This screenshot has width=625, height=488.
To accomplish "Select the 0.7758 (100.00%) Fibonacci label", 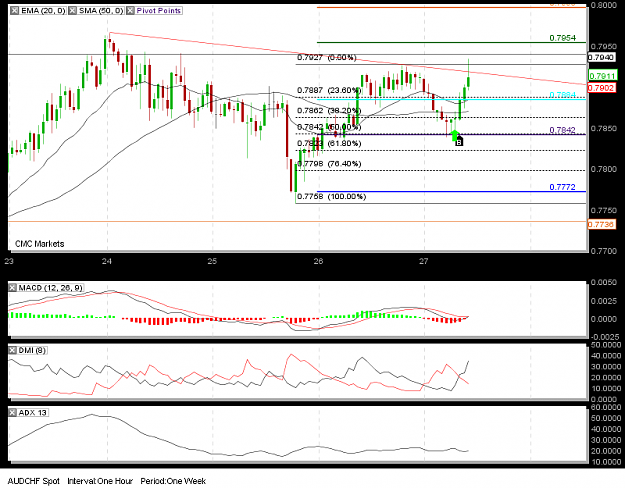I will click(x=331, y=196).
